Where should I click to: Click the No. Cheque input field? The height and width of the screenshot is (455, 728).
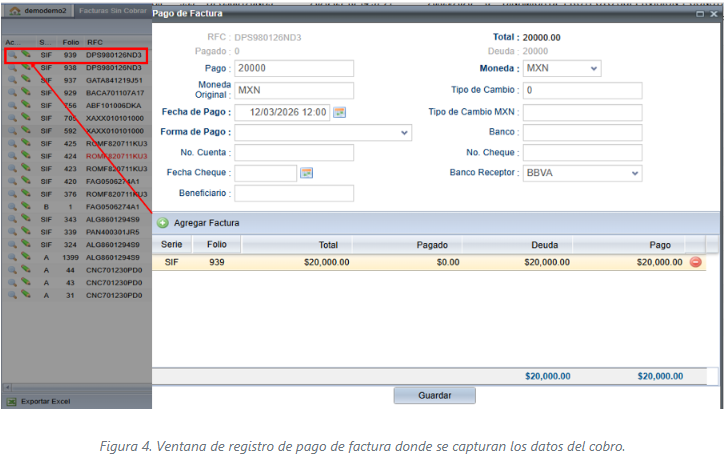(x=582, y=153)
